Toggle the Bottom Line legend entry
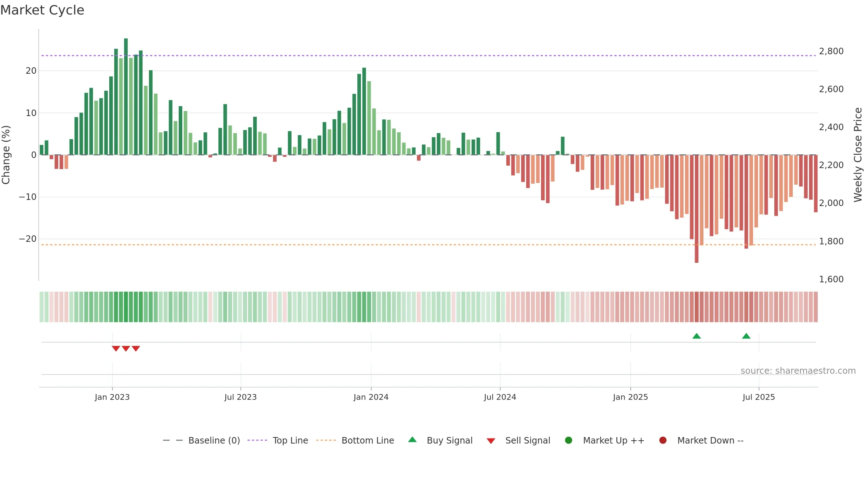The width and height of the screenshot is (868, 488). [x=355, y=440]
